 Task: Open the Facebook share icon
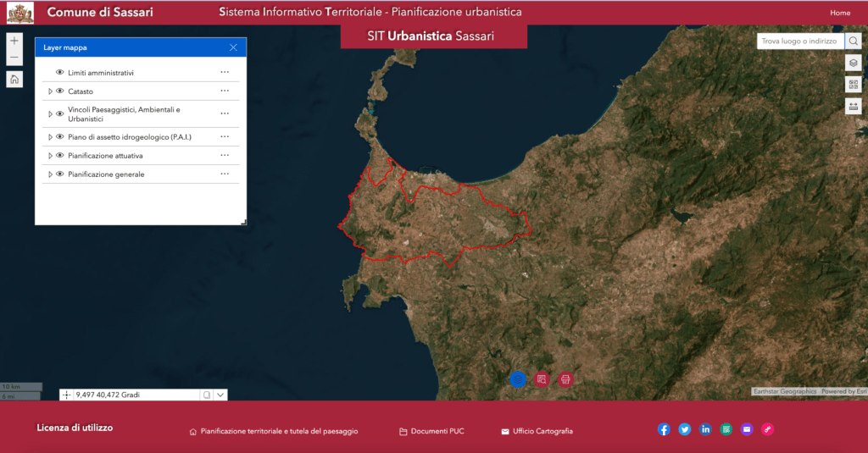point(664,429)
